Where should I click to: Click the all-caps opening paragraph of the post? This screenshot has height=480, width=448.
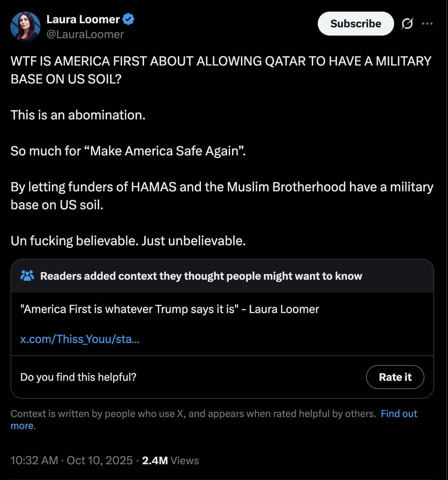coord(221,70)
